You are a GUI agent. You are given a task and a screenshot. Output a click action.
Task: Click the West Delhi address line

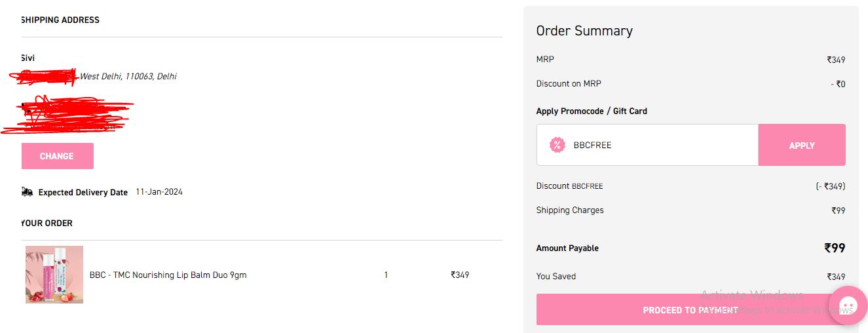(x=128, y=77)
